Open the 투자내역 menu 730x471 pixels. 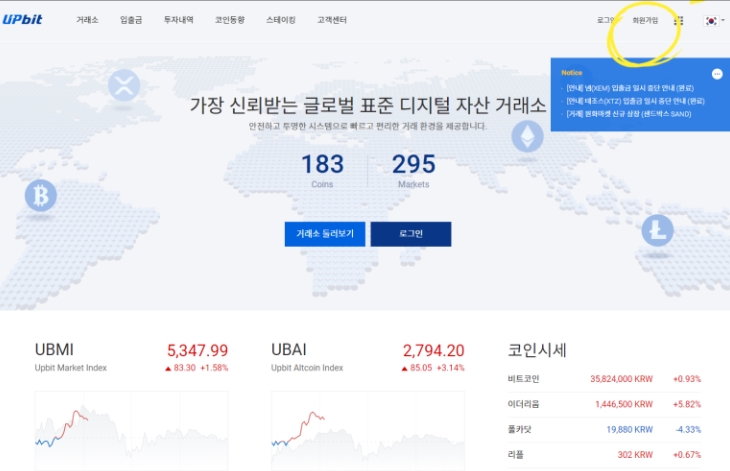pyautogui.click(x=178, y=20)
